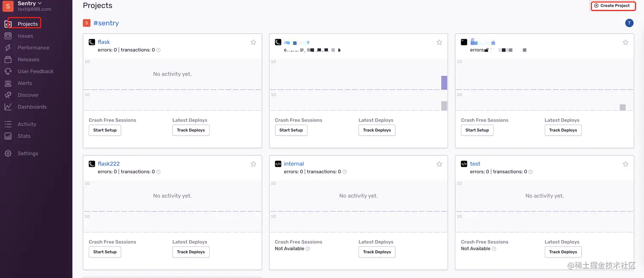Click Start Setup on flask222 card
Image resolution: width=644 pixels, height=278 pixels.
coord(105,252)
